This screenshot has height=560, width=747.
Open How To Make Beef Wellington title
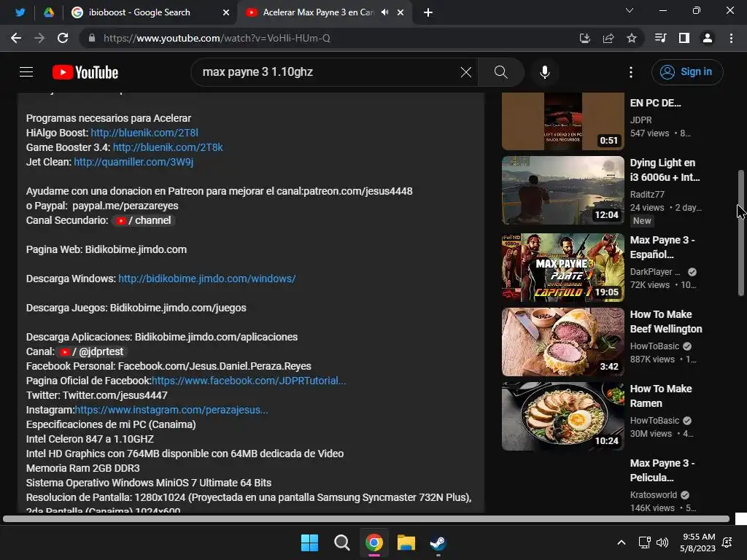pyautogui.click(x=666, y=322)
